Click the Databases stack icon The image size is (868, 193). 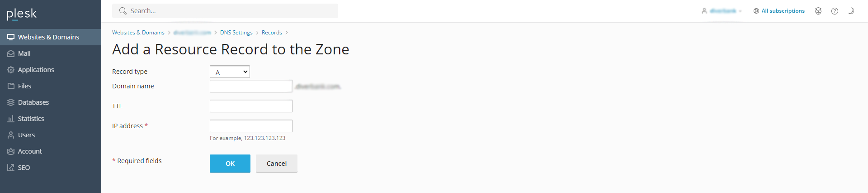[11, 102]
